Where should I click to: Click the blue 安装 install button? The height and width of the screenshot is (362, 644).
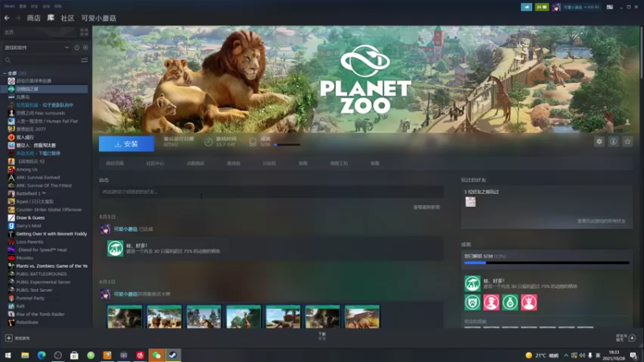pos(126,144)
